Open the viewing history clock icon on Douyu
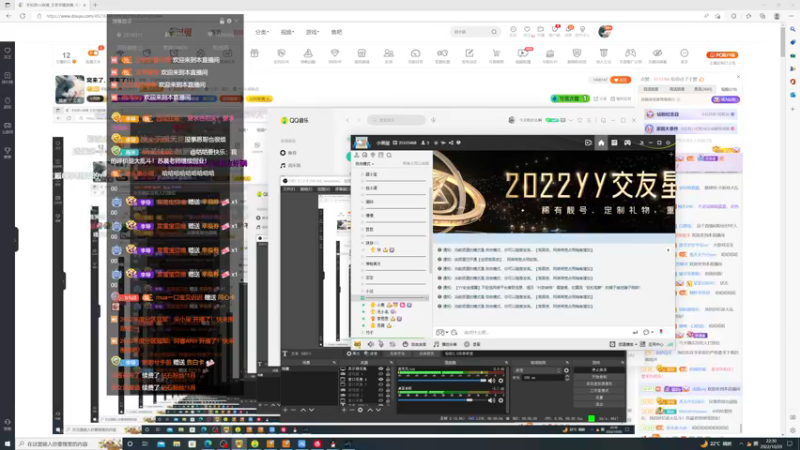 coord(513,30)
